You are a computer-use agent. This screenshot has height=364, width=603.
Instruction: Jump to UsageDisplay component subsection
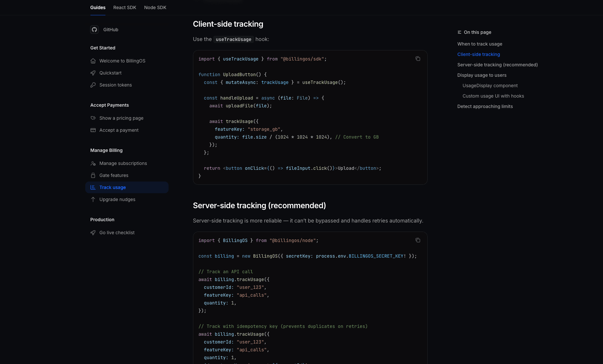490,86
